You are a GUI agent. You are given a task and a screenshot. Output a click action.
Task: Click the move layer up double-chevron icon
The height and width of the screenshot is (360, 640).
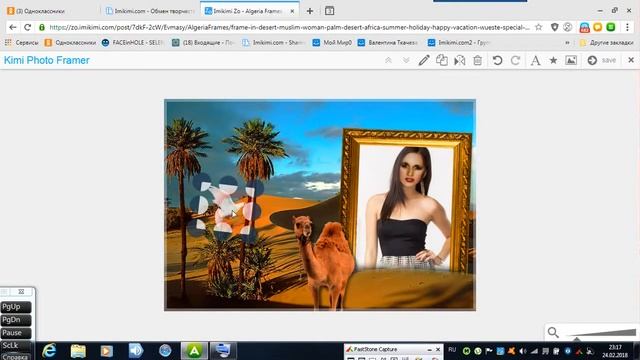(x=388, y=60)
